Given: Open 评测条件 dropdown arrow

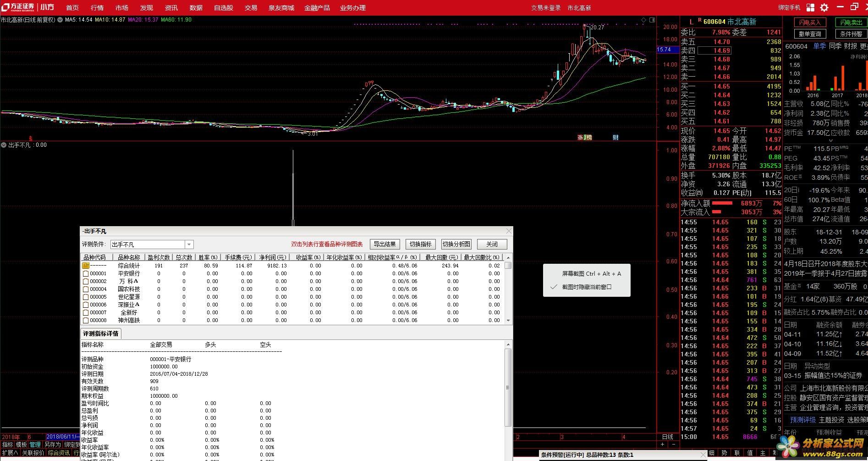Looking at the screenshot, I should (x=189, y=244).
